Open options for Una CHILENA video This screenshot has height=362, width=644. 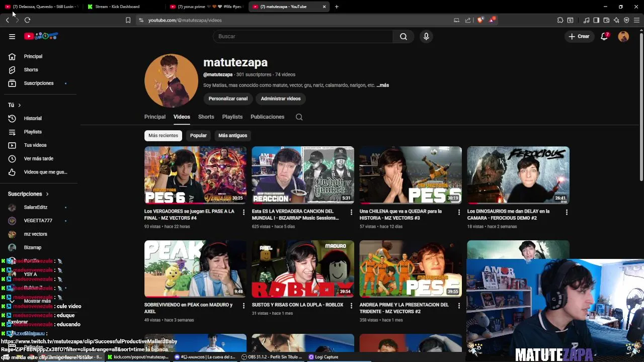[x=459, y=212]
